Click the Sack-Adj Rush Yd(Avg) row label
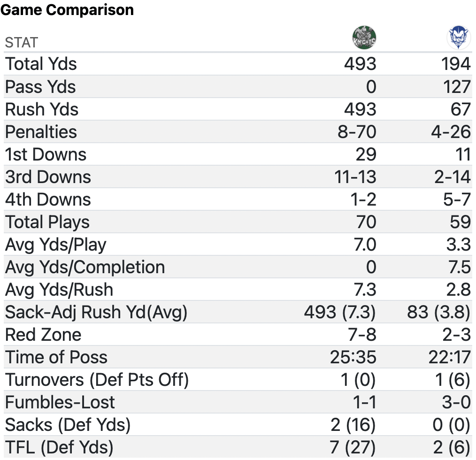The width and height of the screenshot is (476, 460). 96,312
